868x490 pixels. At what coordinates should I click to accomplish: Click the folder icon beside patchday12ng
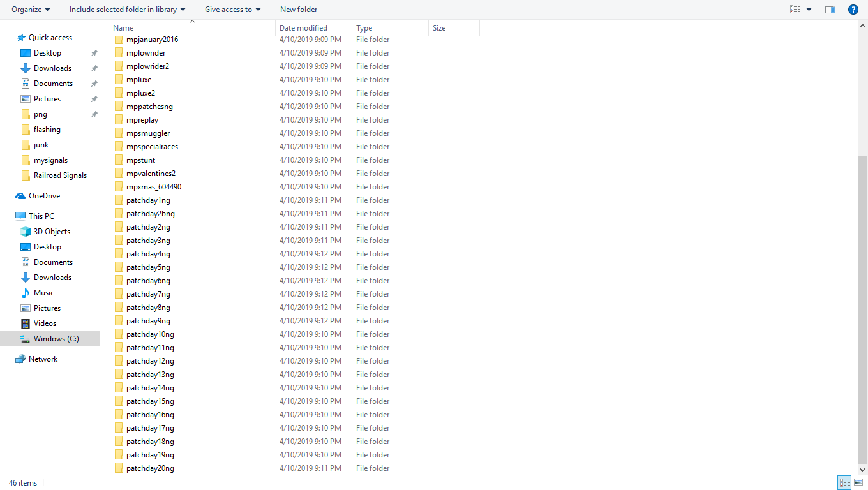point(119,361)
